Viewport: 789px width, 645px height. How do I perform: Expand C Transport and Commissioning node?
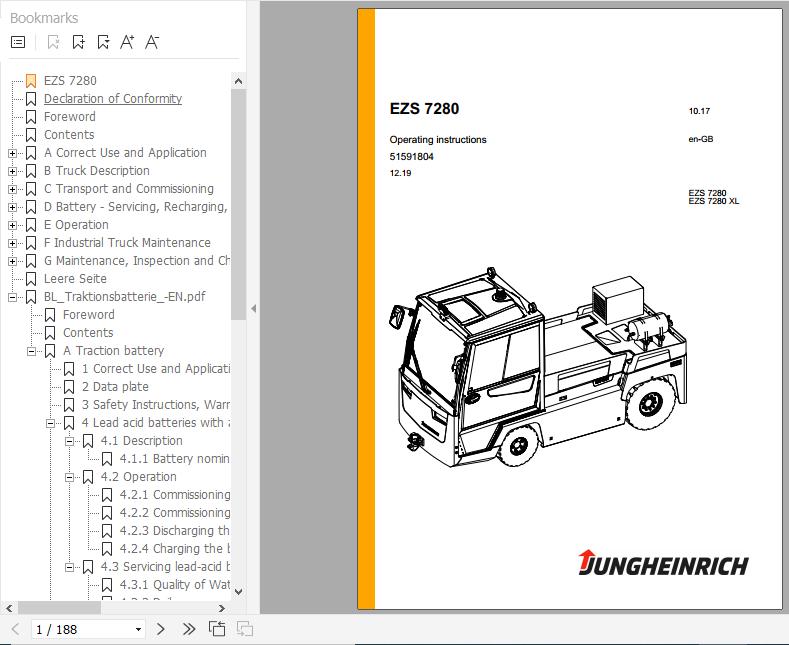pos(13,190)
